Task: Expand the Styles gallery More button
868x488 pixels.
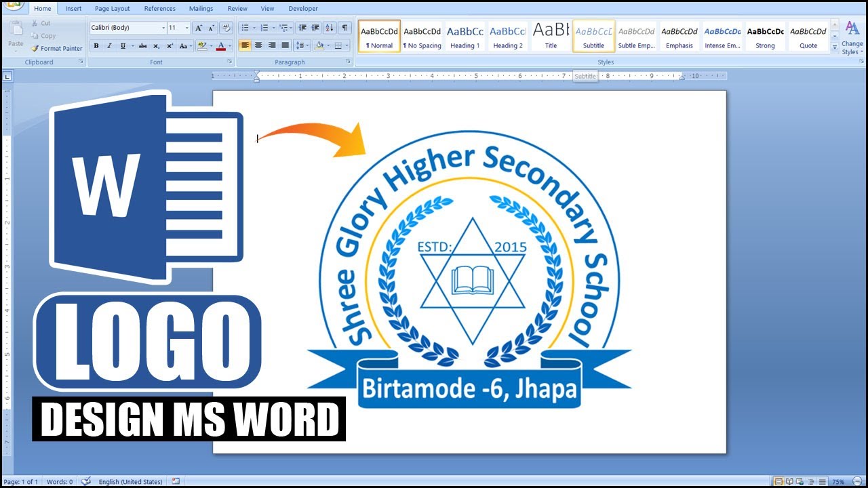Action: click(835, 47)
